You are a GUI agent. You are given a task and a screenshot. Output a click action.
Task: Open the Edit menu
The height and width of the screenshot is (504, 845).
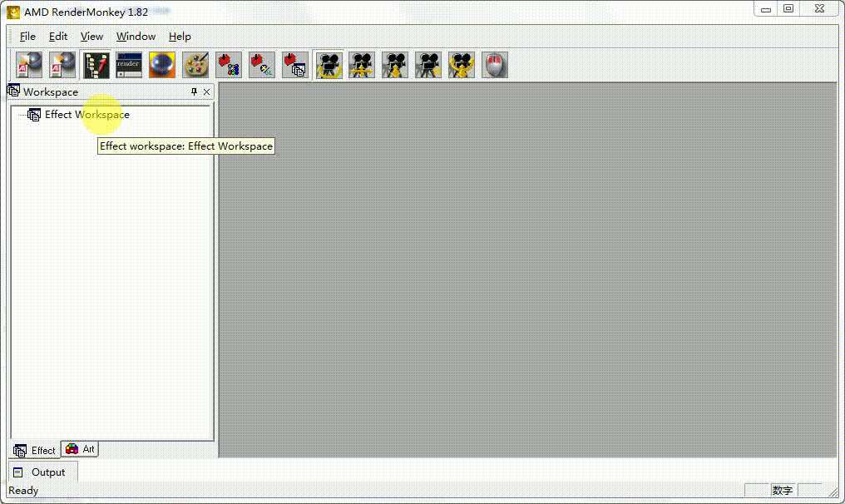58,36
